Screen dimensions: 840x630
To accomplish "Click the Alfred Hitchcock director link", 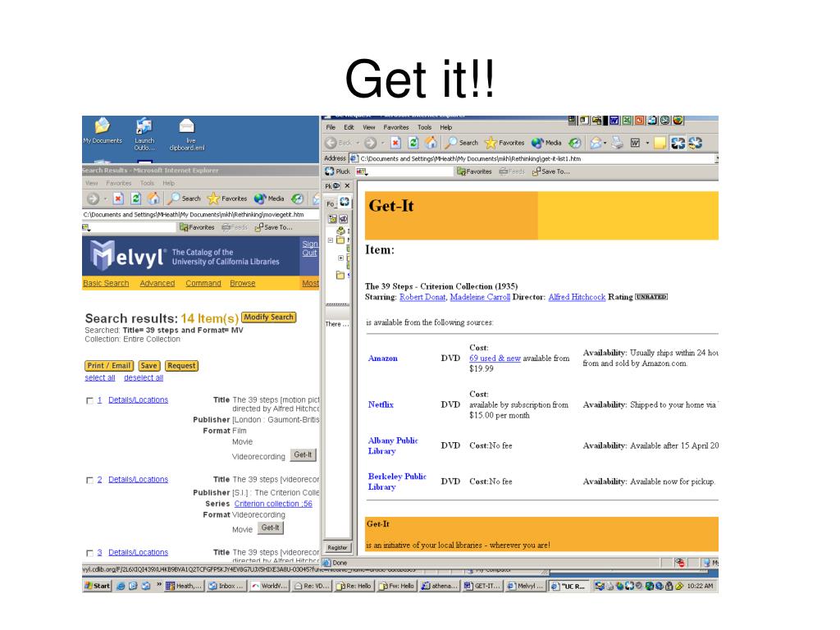I will click(x=577, y=297).
